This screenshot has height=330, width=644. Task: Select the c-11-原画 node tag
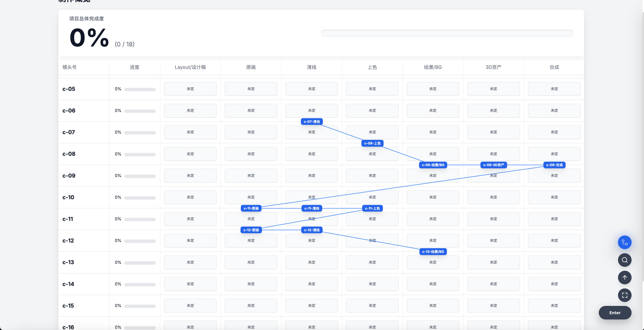point(251,208)
